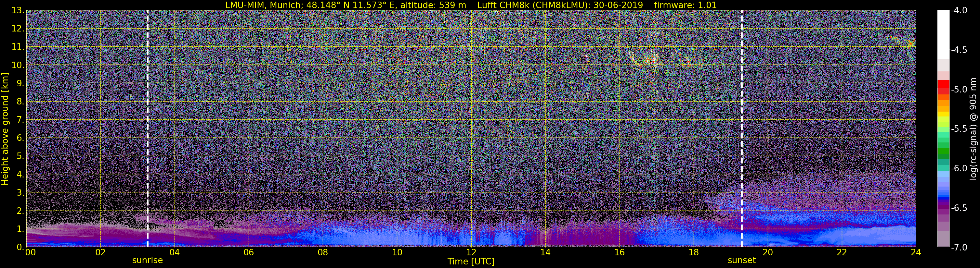Click the "11." height axis tick label

18,47
